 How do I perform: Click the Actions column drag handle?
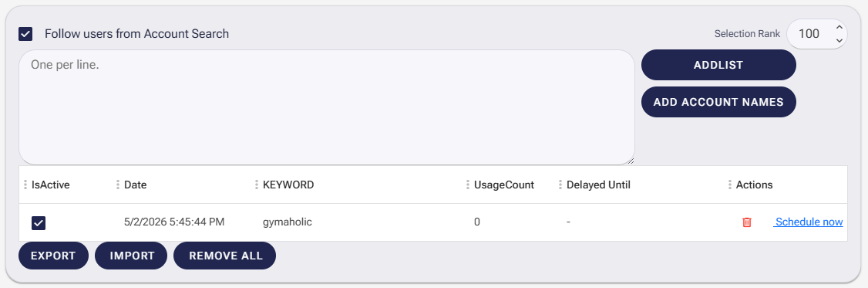729,185
